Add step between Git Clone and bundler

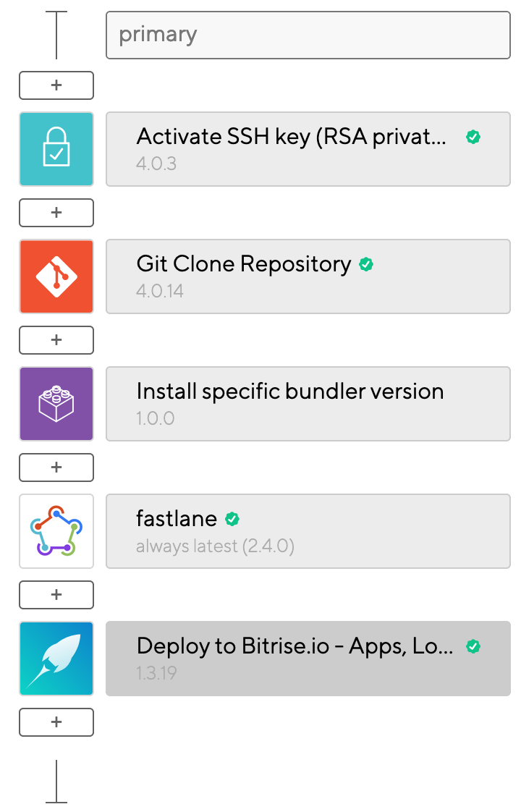(56, 340)
